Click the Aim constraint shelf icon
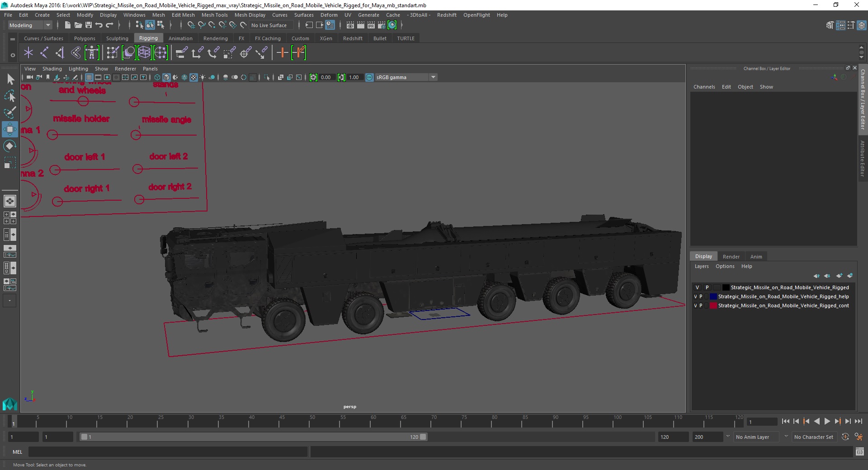Screen dimensions: 868x470 pos(245,53)
